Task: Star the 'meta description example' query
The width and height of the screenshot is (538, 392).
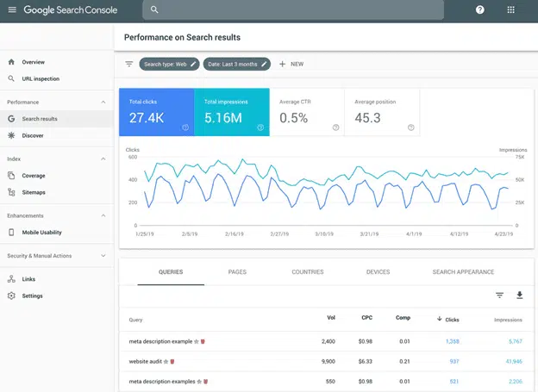Action: pos(197,341)
